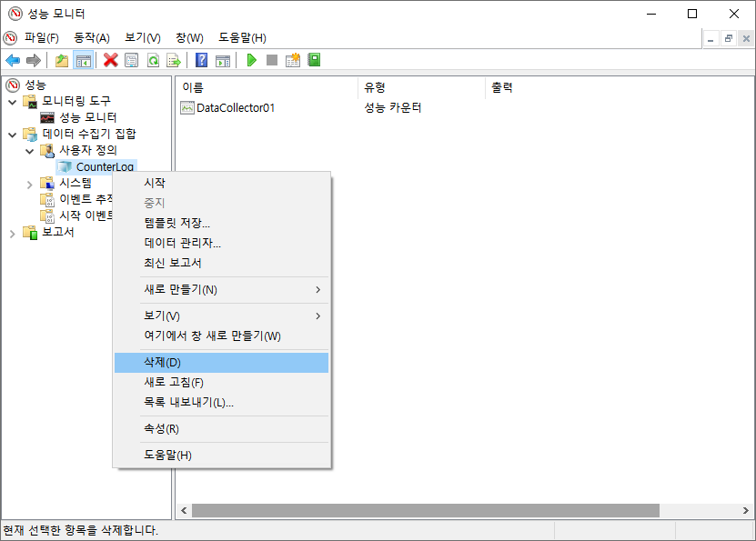Viewport: 756px width, 541px height.
Task: Choose 데이터 관리자... in context menu
Action: [x=222, y=243]
